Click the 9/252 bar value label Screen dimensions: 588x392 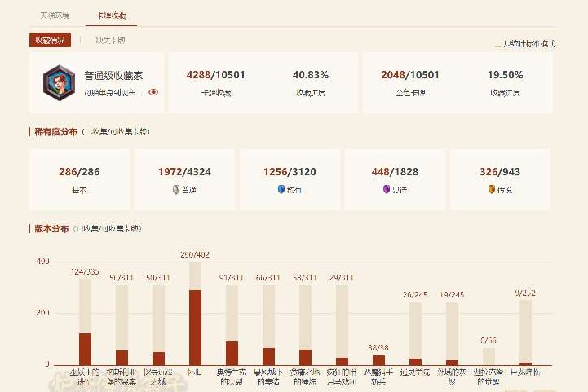[525, 293]
